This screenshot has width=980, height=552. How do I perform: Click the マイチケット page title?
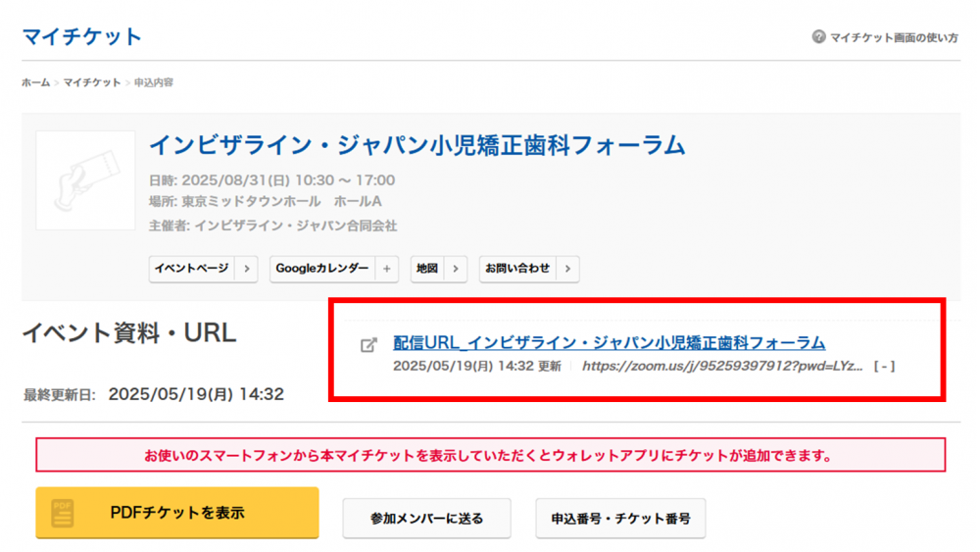(82, 37)
